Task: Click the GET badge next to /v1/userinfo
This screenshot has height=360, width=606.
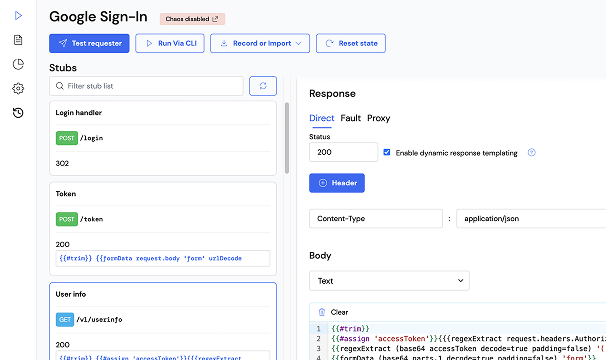Action: click(x=65, y=320)
